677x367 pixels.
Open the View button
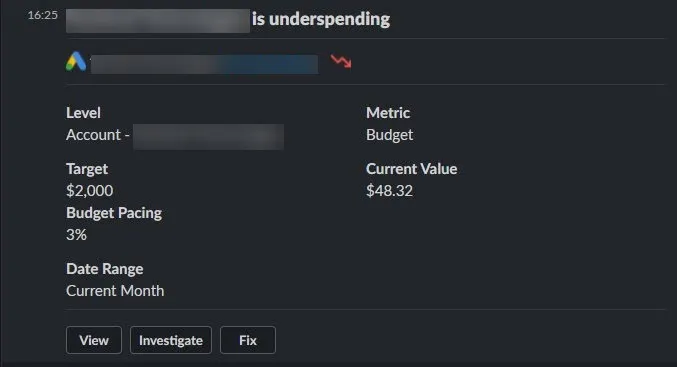point(94,340)
